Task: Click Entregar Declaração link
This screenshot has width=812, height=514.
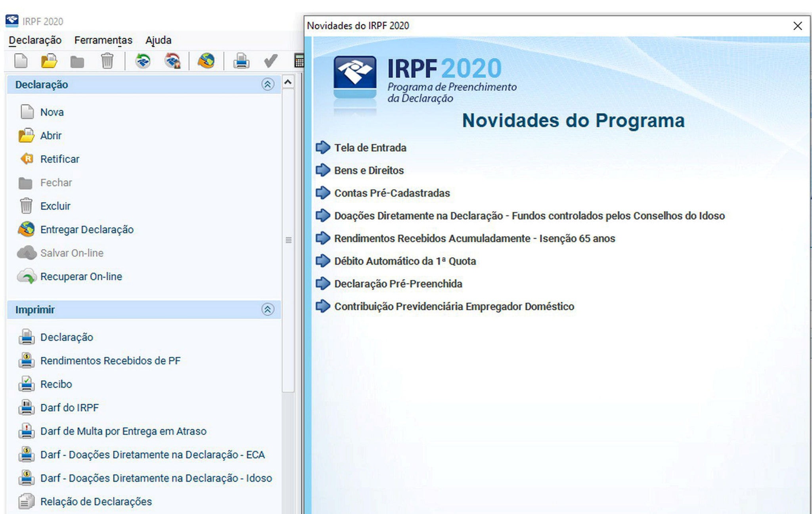Action: click(x=87, y=229)
